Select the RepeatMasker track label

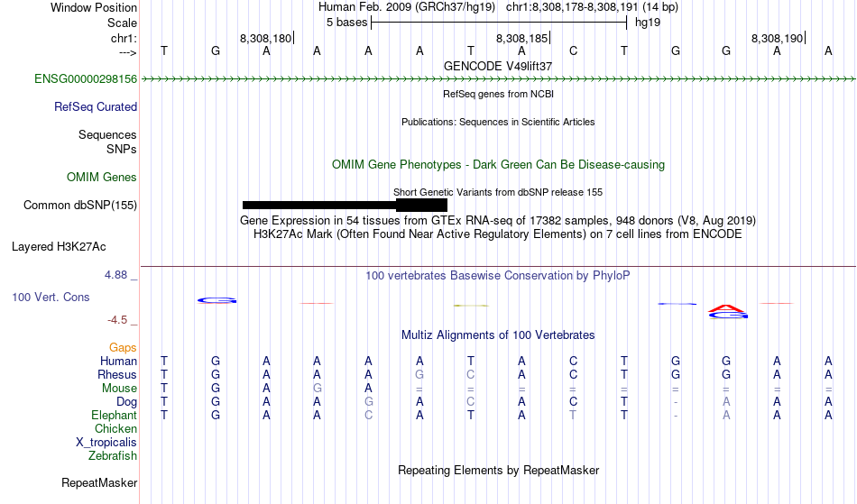[99, 483]
